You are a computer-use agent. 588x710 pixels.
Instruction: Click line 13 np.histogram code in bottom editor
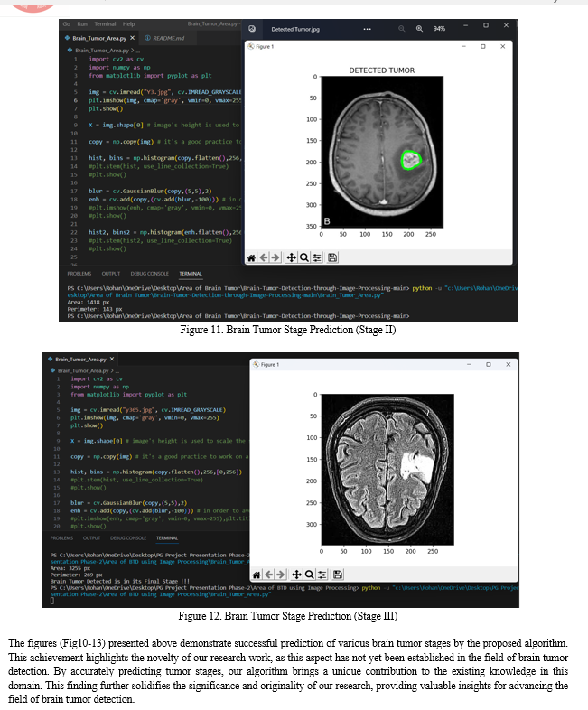click(x=156, y=472)
